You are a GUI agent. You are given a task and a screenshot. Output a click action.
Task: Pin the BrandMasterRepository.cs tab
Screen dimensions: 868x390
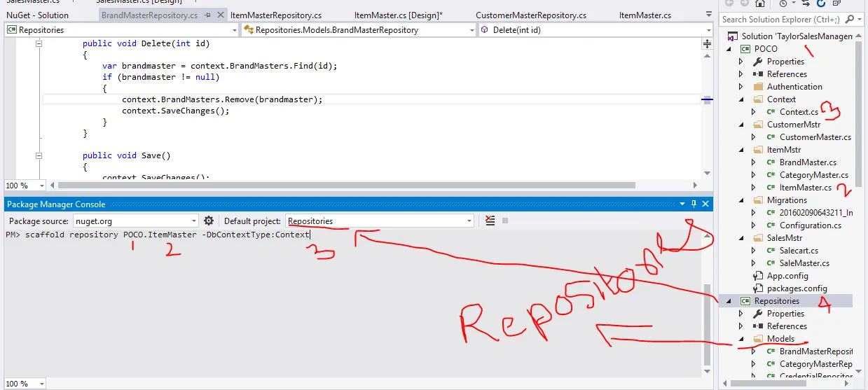207,15
